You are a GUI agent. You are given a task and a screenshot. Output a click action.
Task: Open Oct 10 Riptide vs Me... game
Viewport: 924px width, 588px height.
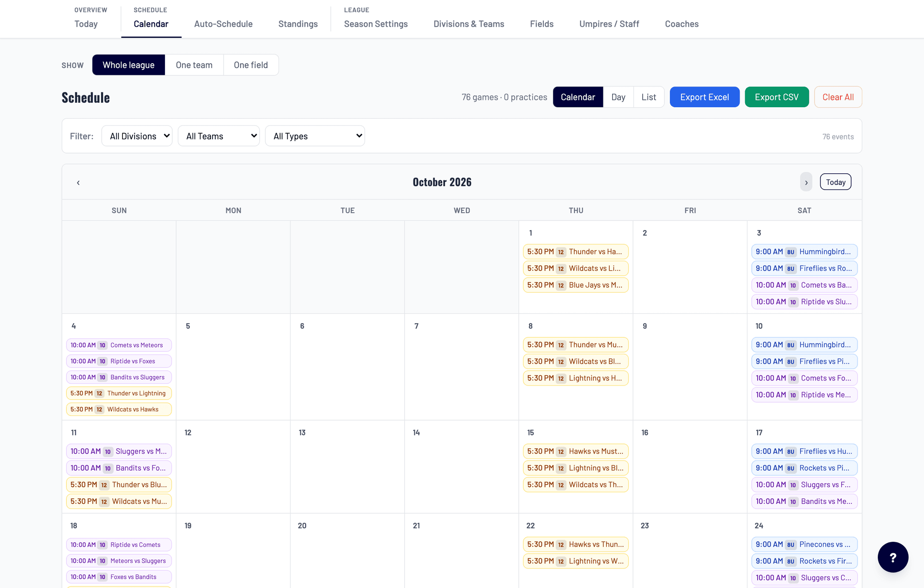pos(804,395)
